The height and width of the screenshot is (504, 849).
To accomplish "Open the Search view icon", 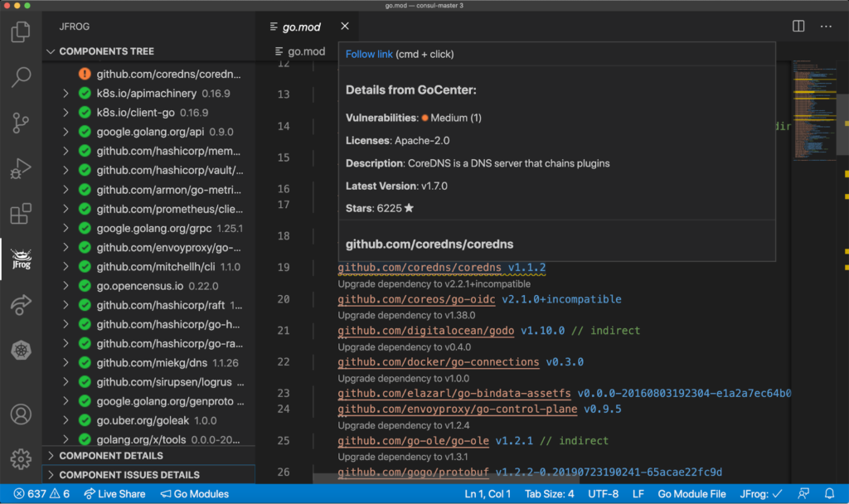I will click(21, 79).
